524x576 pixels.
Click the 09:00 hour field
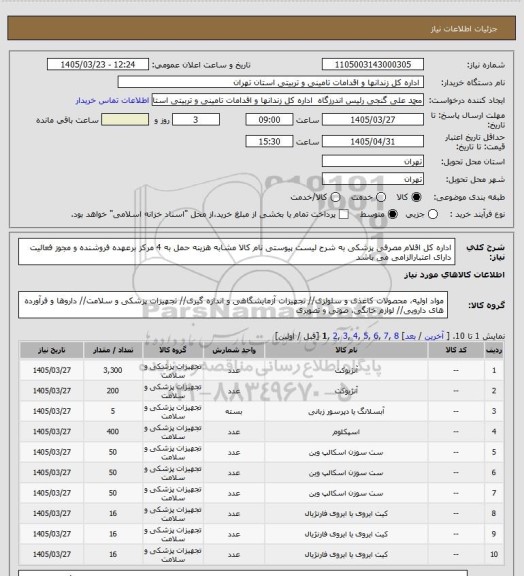point(269,120)
